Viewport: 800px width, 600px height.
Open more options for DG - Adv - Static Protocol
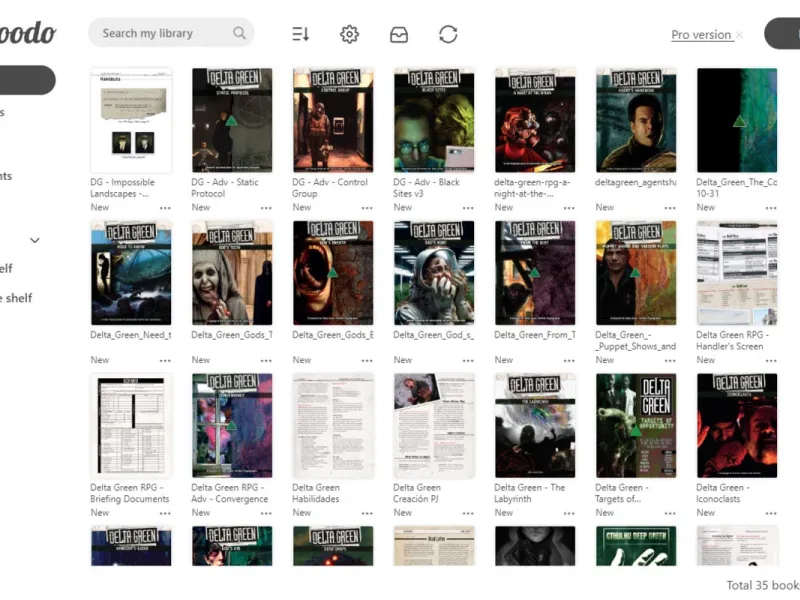pos(266,208)
